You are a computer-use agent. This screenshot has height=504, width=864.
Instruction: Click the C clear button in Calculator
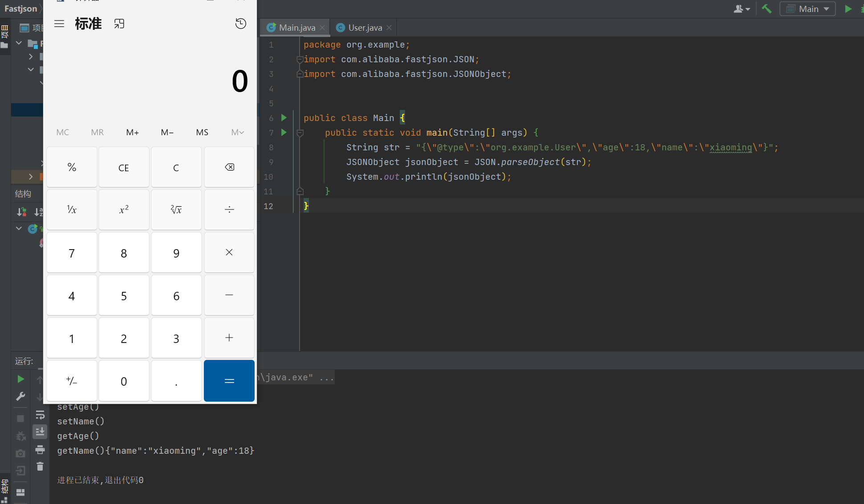point(176,167)
